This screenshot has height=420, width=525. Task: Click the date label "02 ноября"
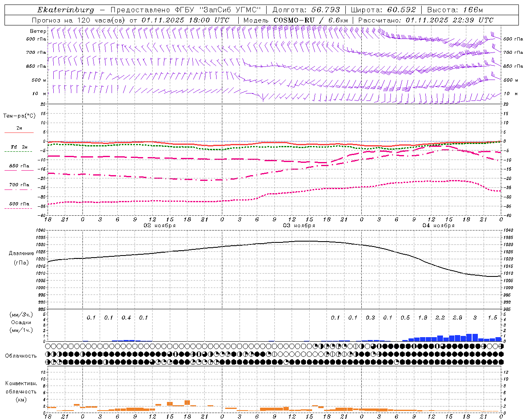pyautogui.click(x=160, y=226)
